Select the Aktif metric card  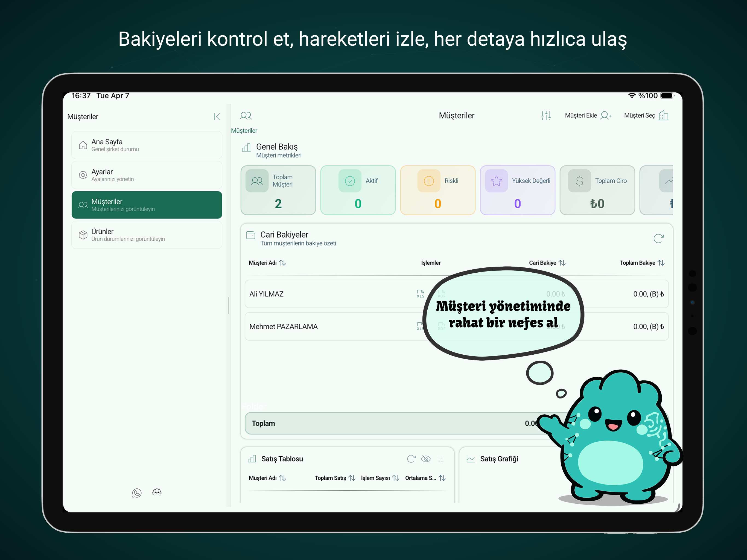[358, 190]
